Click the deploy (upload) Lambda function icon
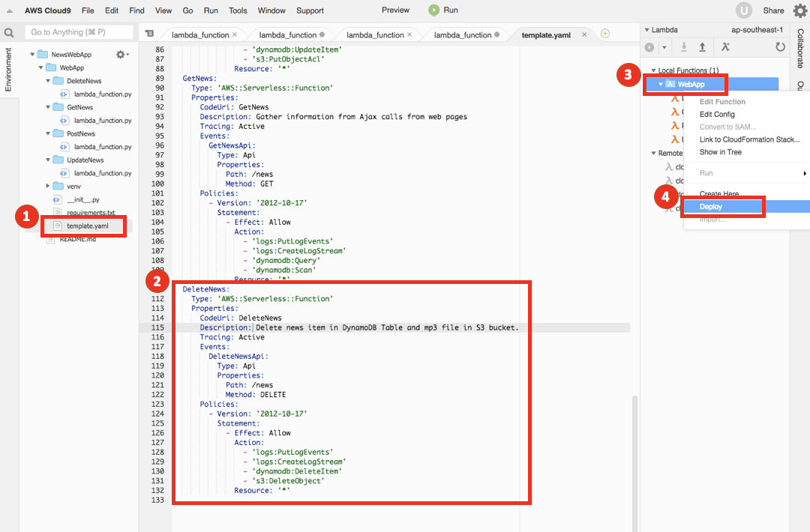This screenshot has width=810, height=532. (x=703, y=47)
